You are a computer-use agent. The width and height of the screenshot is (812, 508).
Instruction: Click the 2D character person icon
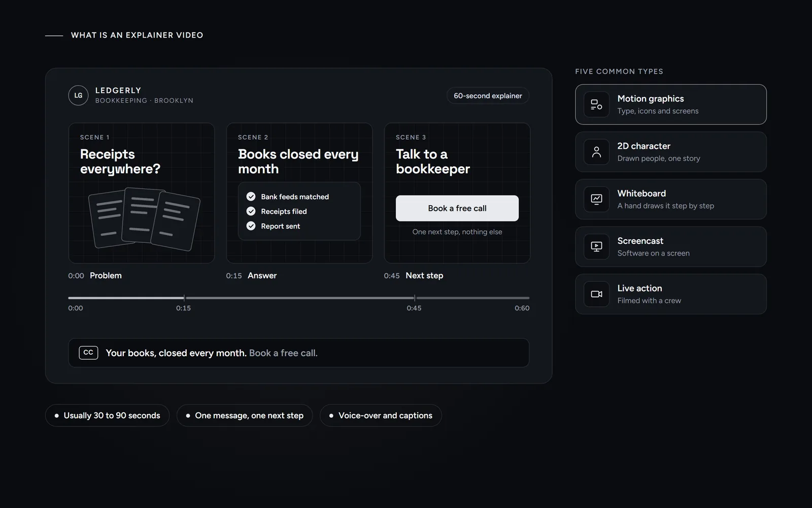click(596, 152)
